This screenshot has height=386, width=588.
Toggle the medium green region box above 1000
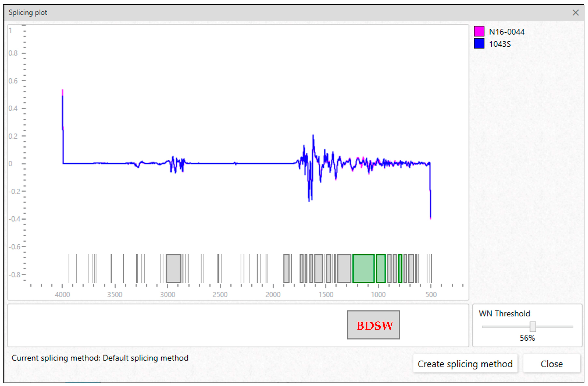click(x=380, y=268)
